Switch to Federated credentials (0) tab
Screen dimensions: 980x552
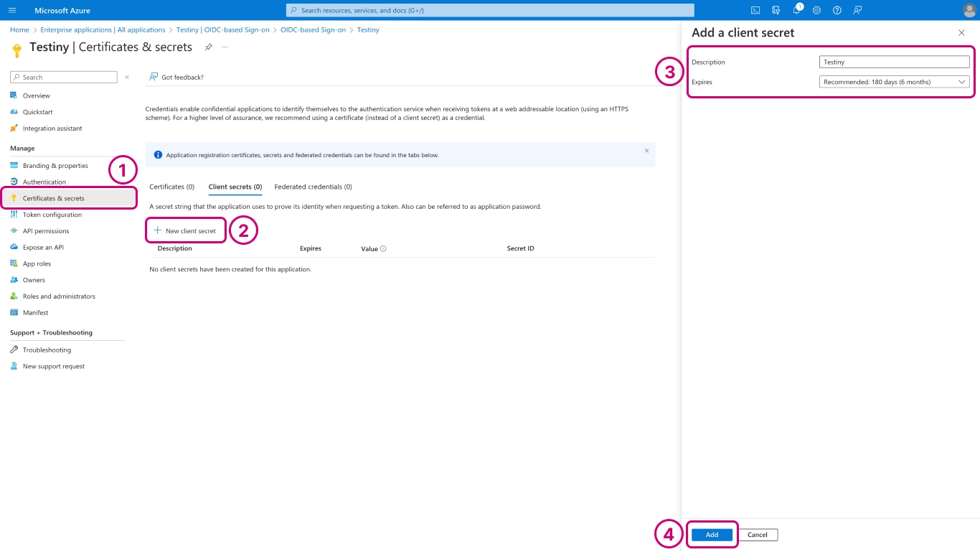coord(313,187)
